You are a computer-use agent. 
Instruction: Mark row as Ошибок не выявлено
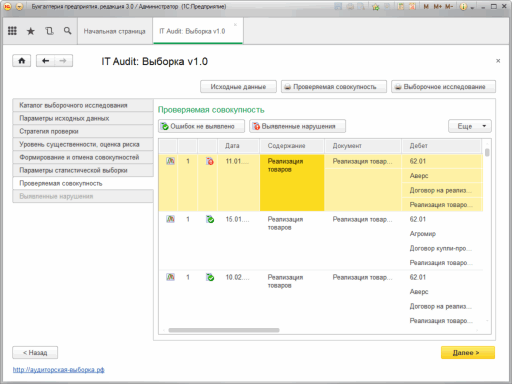point(201,126)
